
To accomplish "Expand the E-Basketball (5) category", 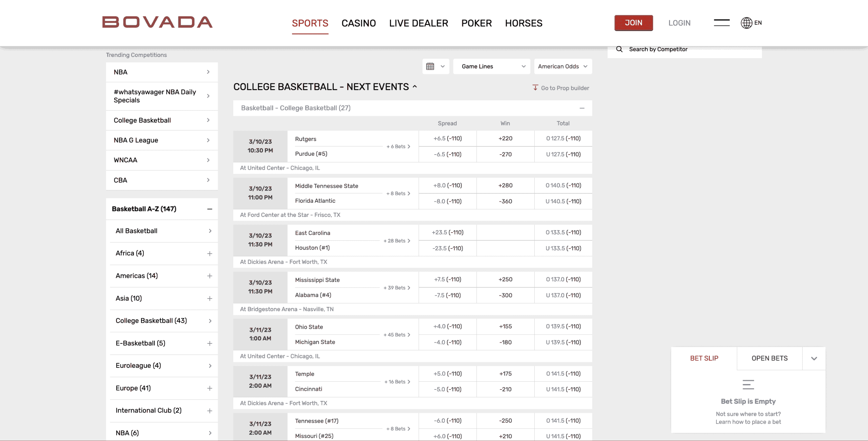I will (210, 343).
